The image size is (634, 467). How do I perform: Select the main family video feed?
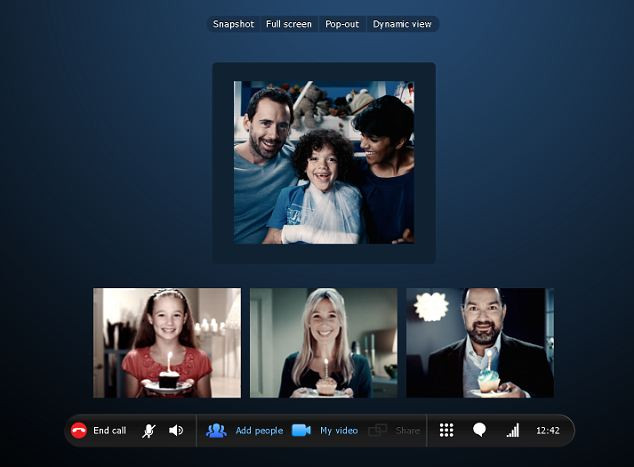coord(323,163)
